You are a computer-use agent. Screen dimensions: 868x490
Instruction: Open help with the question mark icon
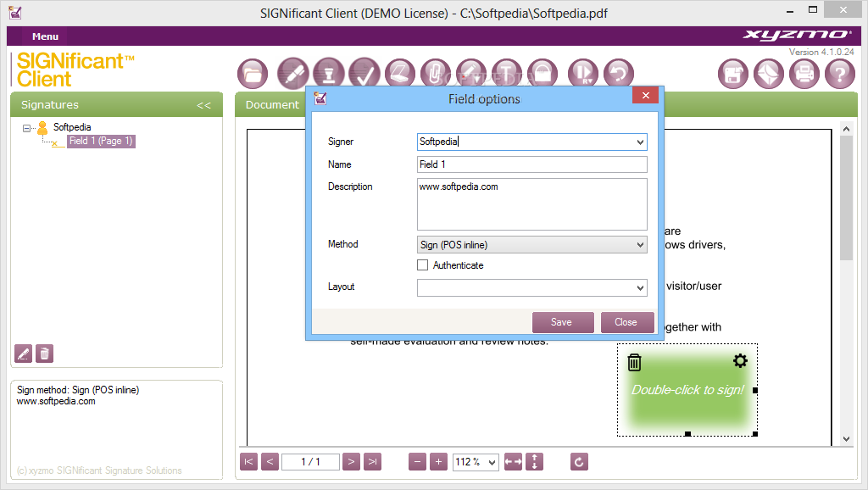(x=840, y=74)
